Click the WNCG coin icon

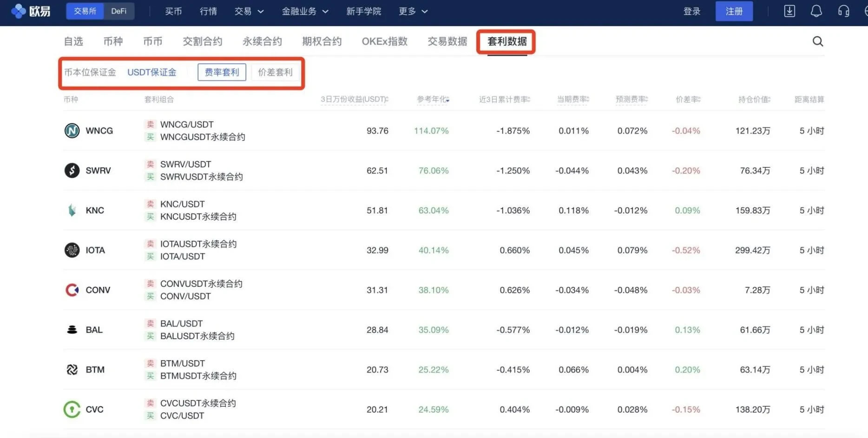pyautogui.click(x=72, y=131)
